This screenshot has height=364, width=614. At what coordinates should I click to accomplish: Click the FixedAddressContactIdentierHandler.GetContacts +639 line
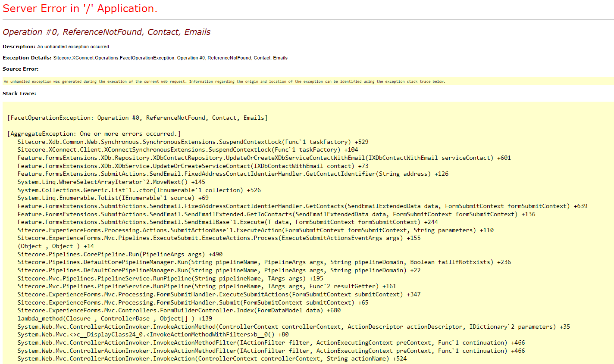303,206
